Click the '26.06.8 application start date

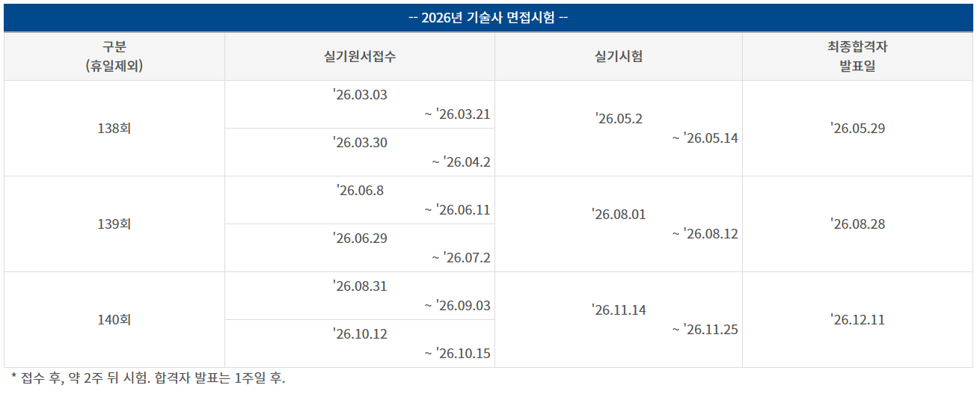pyautogui.click(x=360, y=191)
